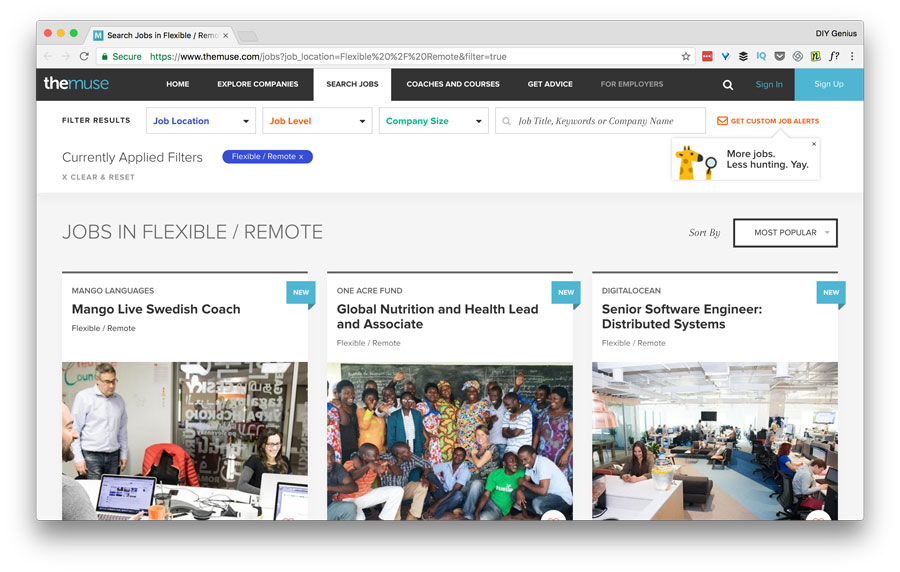The image size is (900, 572).
Task: Bookmark page with the star icon
Action: coord(685,56)
